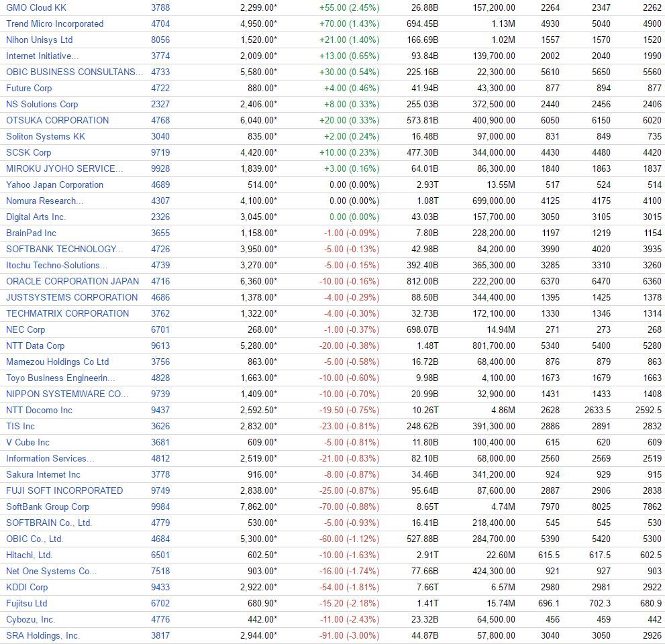
Task: Open OTSUKA CORPORATION link
Action: [57, 120]
